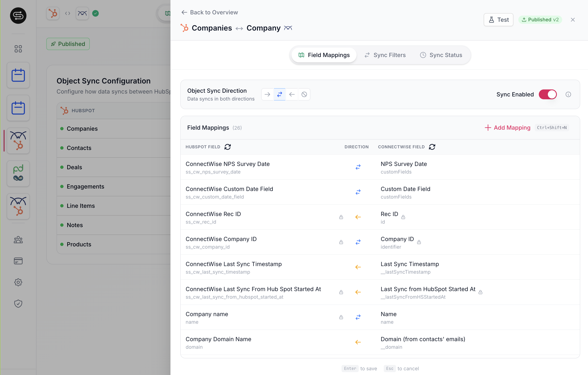This screenshot has height=375, width=588.
Task: Open the pd integration icon in sidebar
Action: [x=18, y=174]
